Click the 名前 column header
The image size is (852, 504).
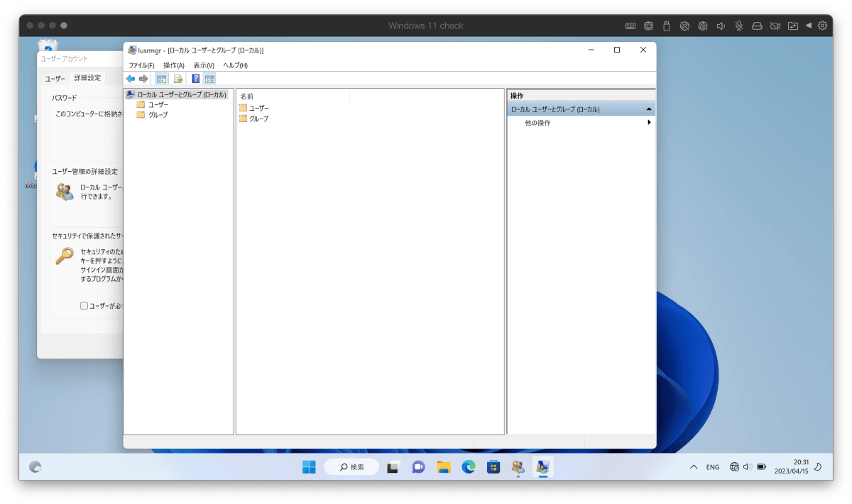(293, 96)
